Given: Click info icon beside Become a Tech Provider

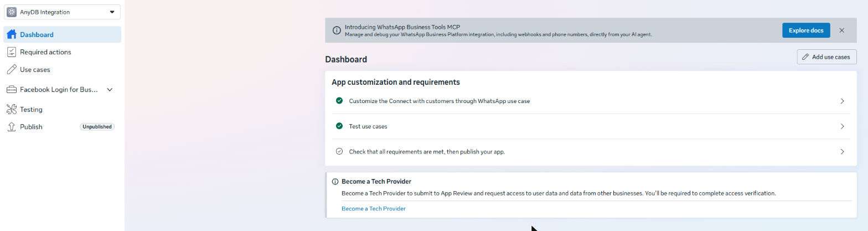Looking at the screenshot, I should [x=335, y=181].
